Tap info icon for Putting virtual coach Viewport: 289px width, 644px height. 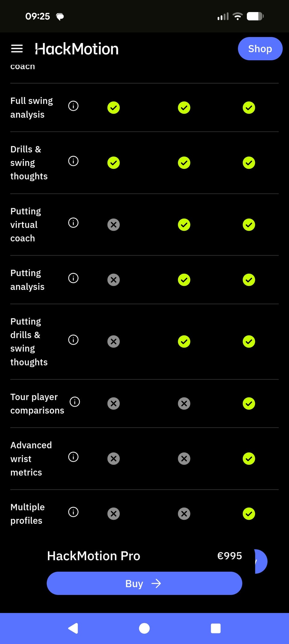(73, 223)
